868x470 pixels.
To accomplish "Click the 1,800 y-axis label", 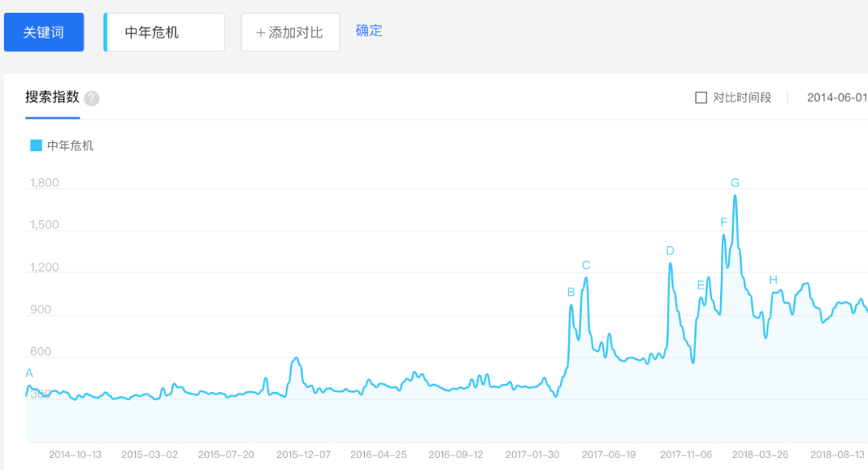I will point(44,182).
